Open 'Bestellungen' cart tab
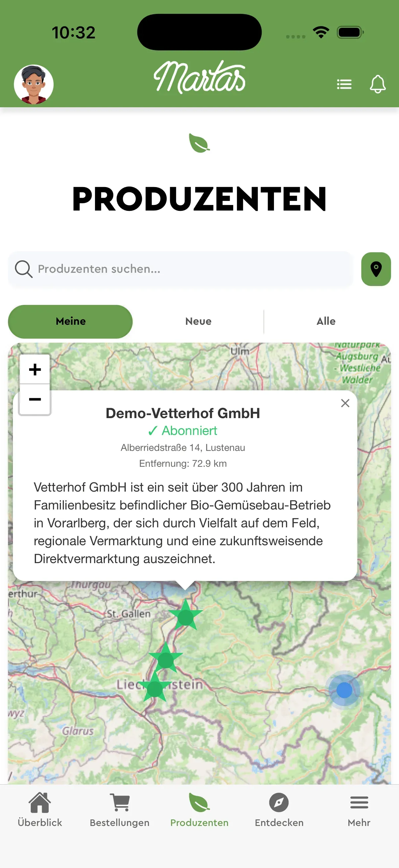 tap(119, 810)
